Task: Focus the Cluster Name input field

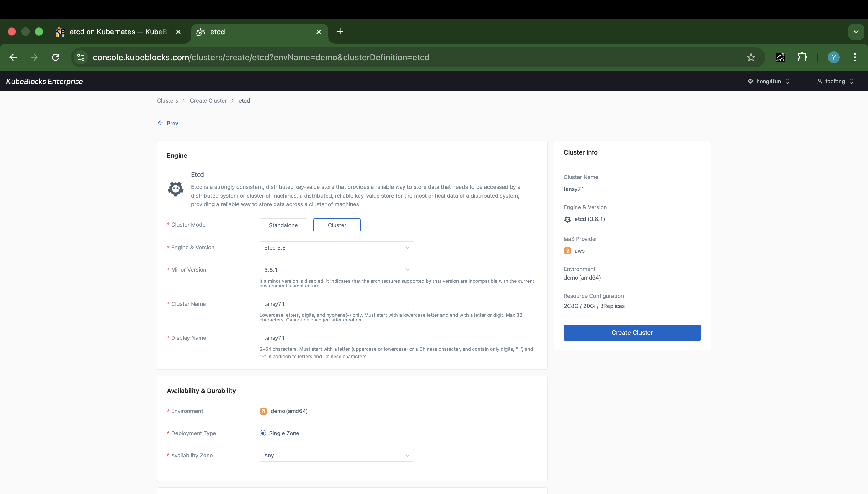Action: coord(337,304)
